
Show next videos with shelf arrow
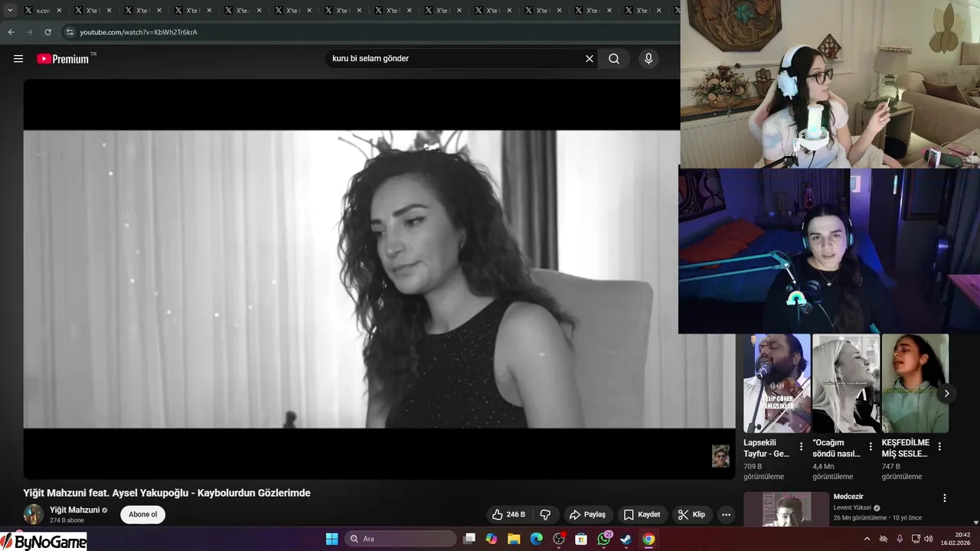coord(946,393)
